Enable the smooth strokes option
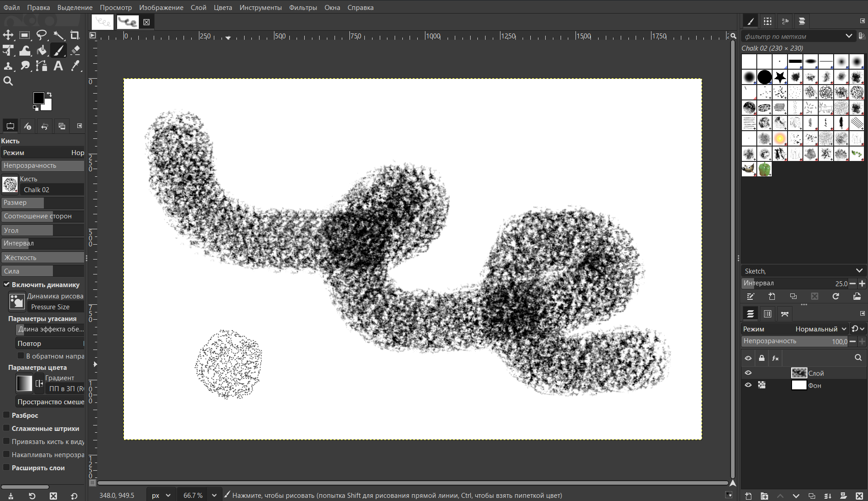868x501 pixels. click(6, 428)
